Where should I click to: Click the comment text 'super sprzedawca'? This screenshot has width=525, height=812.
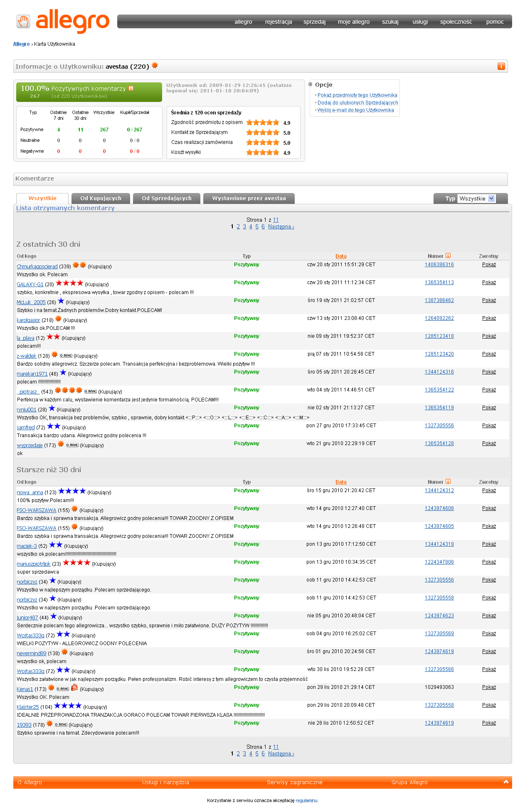tap(38, 572)
